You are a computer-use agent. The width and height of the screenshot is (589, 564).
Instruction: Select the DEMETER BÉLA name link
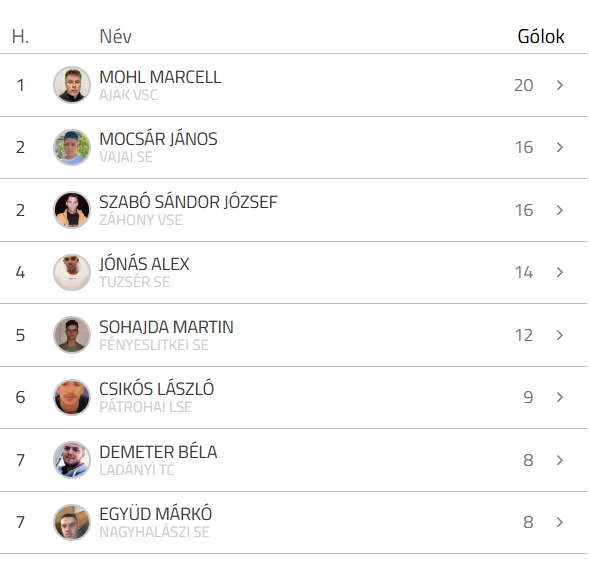coord(158,452)
